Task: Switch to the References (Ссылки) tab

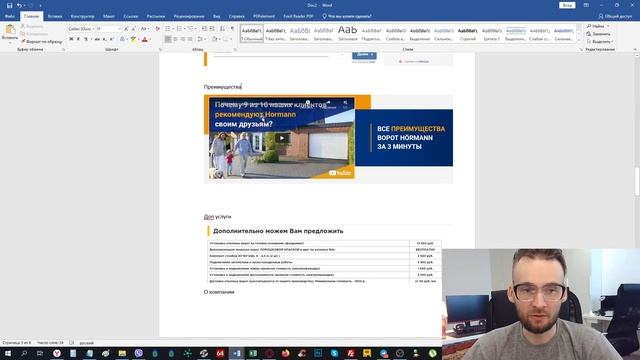Action: pyautogui.click(x=131, y=16)
